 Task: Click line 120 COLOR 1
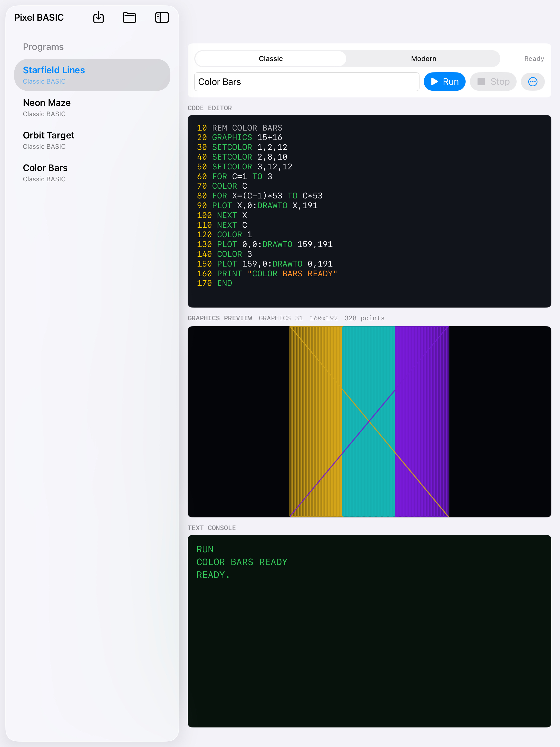224,235
